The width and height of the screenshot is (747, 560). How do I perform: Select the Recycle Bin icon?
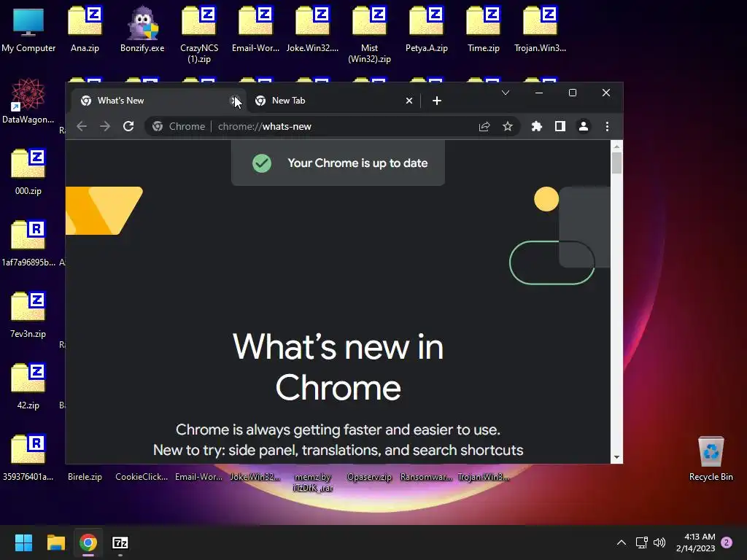pyautogui.click(x=711, y=457)
